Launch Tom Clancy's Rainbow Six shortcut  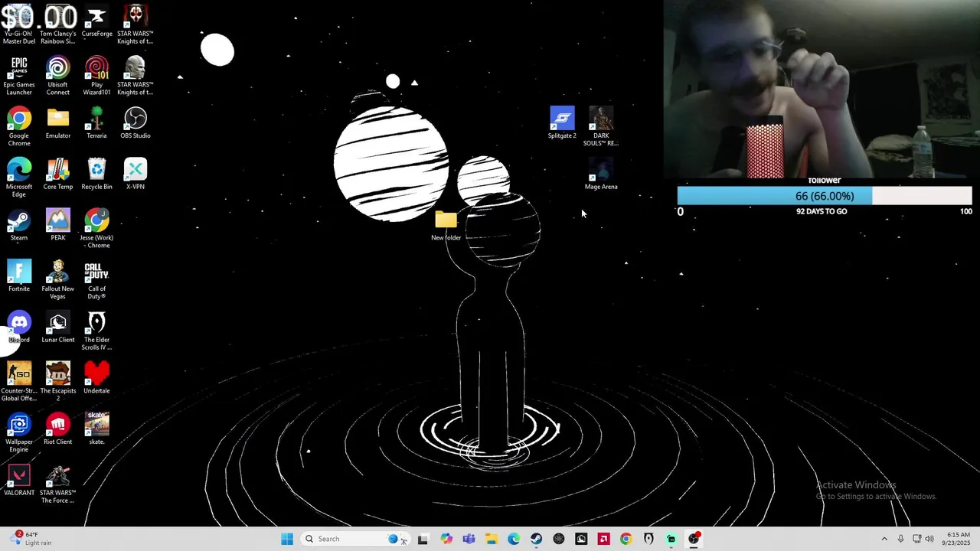click(x=58, y=24)
